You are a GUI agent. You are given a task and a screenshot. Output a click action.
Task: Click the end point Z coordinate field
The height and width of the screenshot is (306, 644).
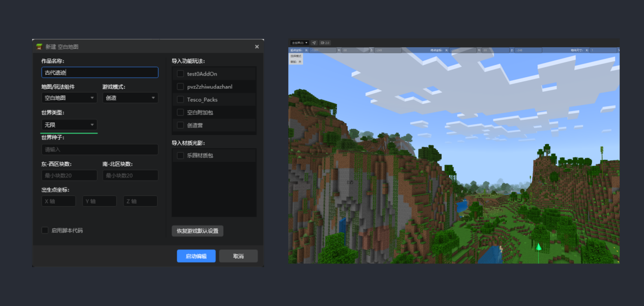pos(528,50)
